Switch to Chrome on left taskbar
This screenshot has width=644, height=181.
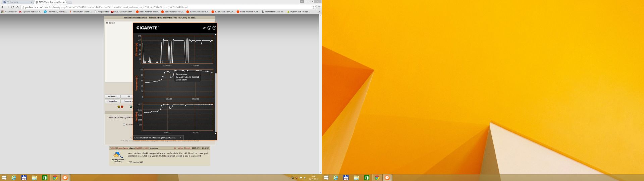click(x=55, y=178)
